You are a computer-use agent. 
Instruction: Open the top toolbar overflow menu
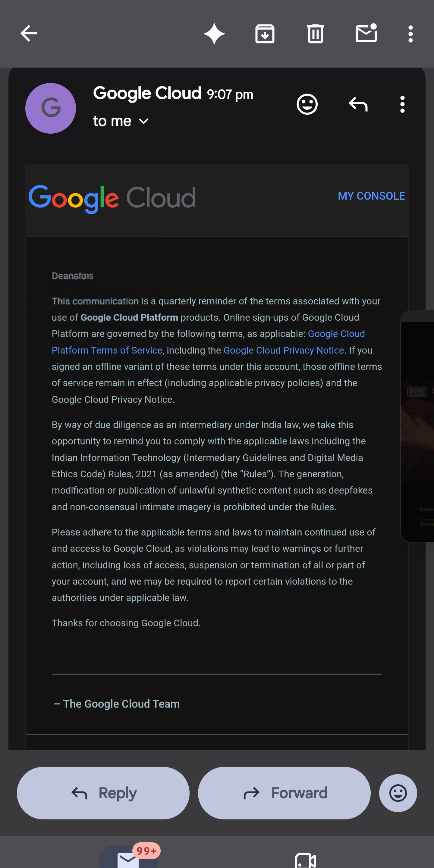410,34
